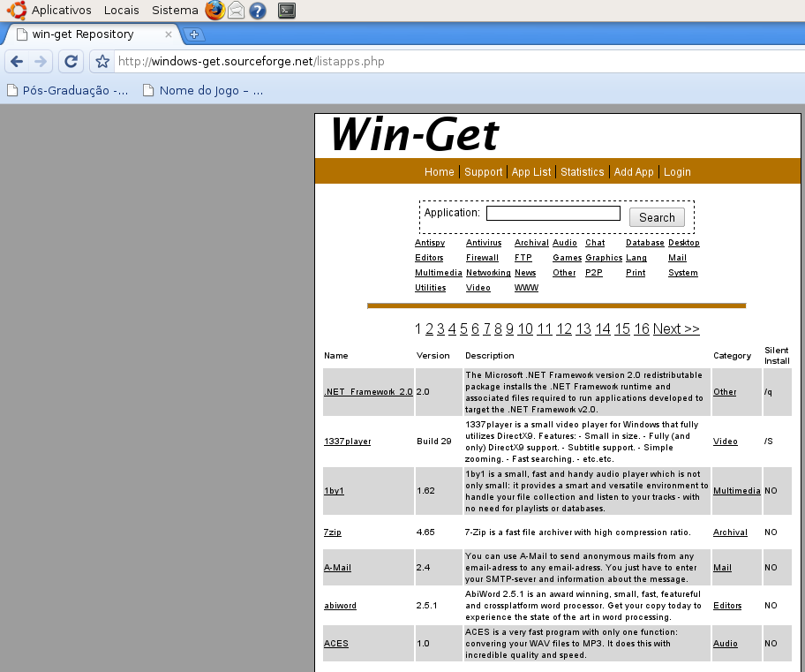Open the Print category
The image size is (805, 672).
[636, 272]
